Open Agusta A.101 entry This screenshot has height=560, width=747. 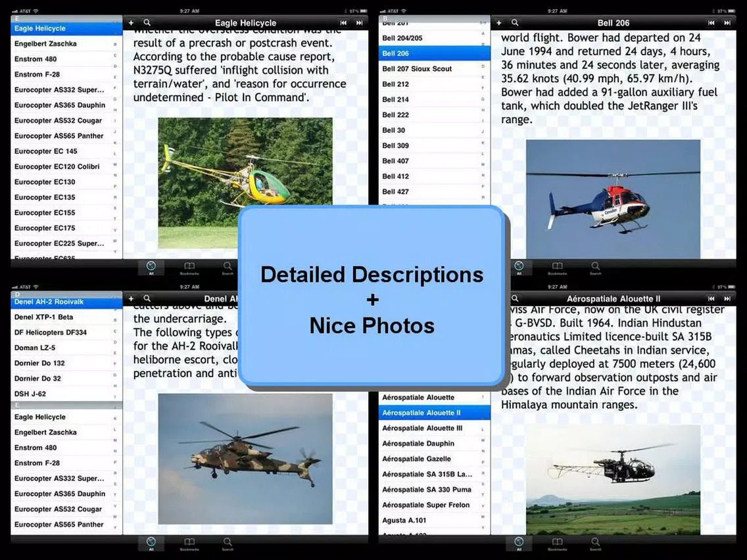(x=434, y=521)
